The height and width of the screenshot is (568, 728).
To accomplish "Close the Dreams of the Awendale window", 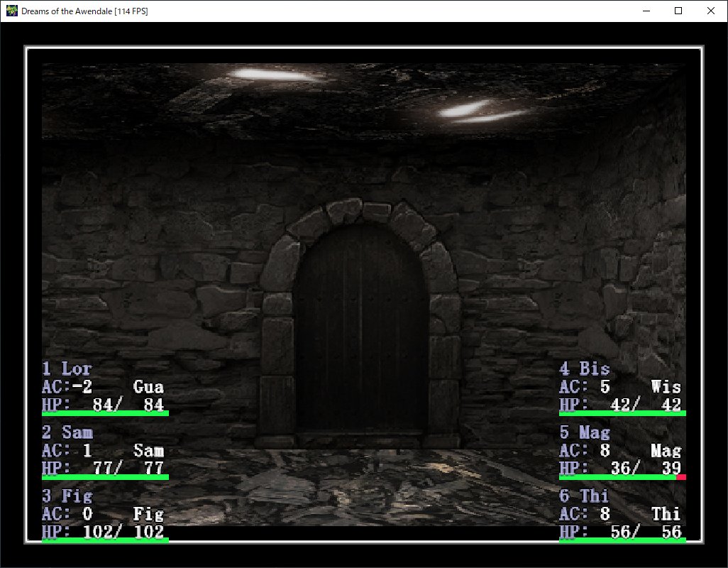I will point(711,11).
